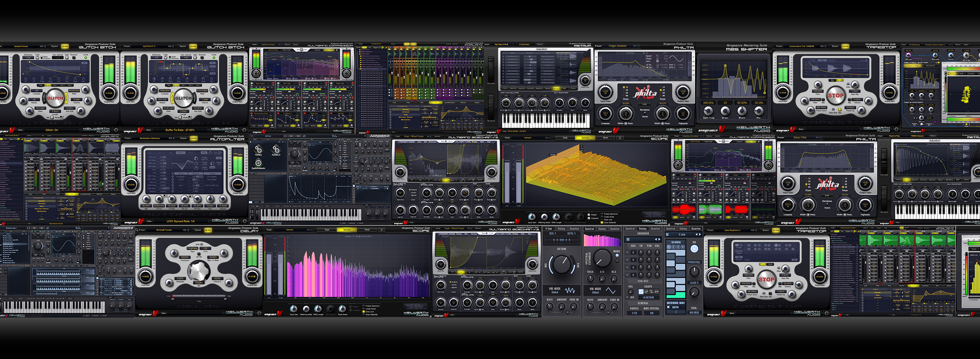Switch to Stereo tab in the magenta spectrum Scope
Viewport: 980px width, 359px height.
tap(367, 230)
